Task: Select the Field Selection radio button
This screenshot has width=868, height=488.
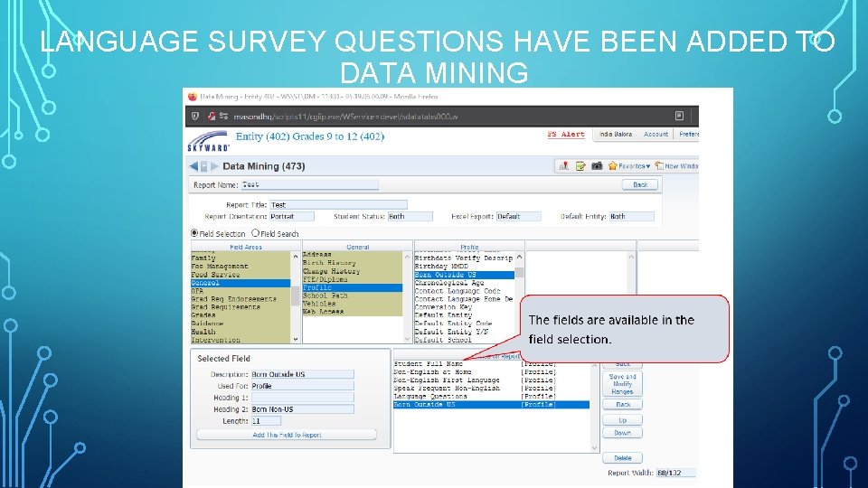Action: click(194, 233)
